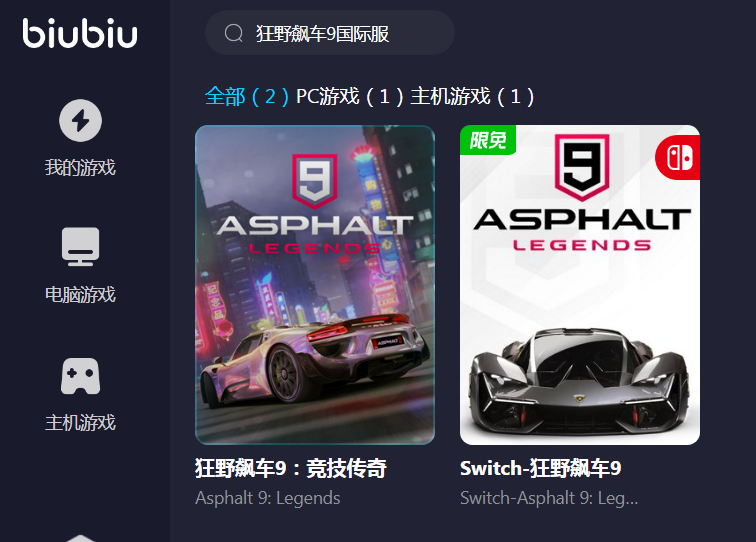This screenshot has height=542, width=756.
Task: Select the 我的游戏 sidebar label
Action: (80, 167)
